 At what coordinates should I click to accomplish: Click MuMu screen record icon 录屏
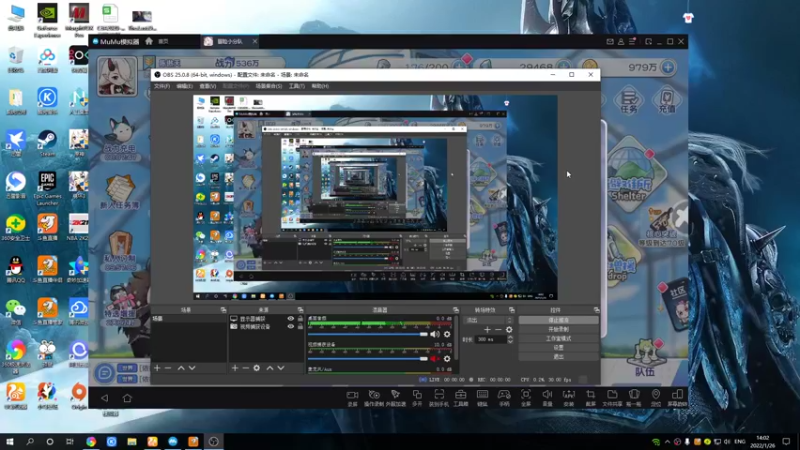coord(353,398)
